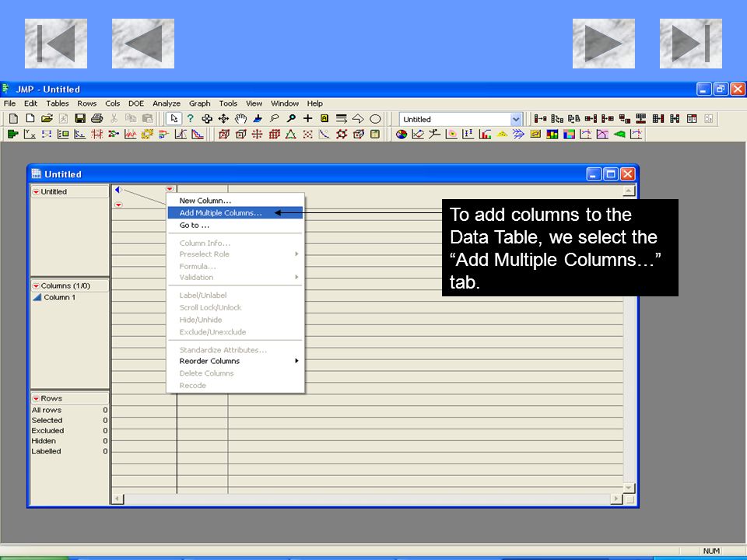Click the data table scroll-down arrow

pos(629,488)
